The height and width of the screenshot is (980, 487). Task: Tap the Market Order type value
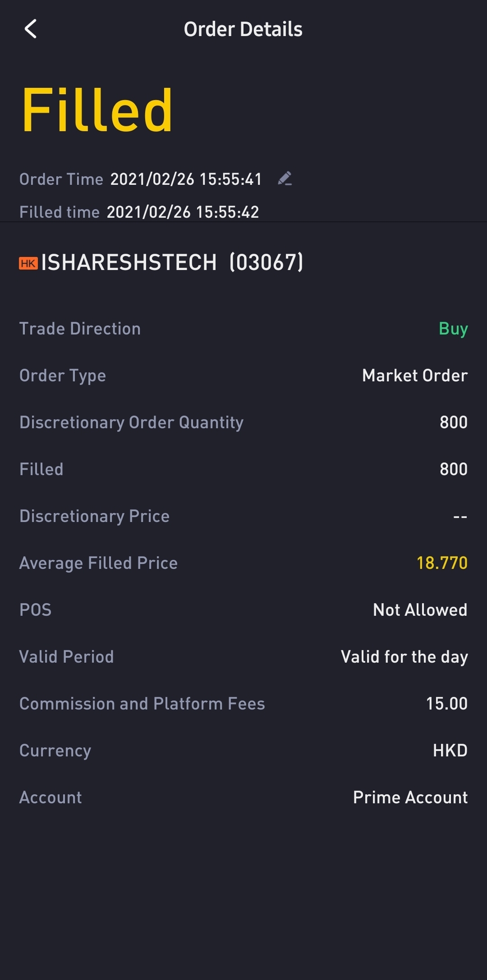[x=415, y=376]
